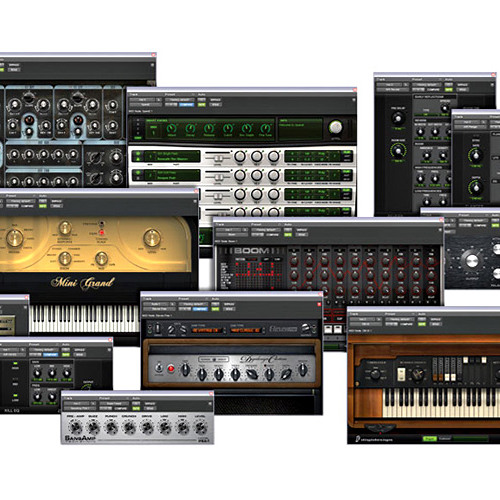This screenshot has width=500, height=500.
Task: Click the Level knob on SansAmp
Action: coord(200,427)
